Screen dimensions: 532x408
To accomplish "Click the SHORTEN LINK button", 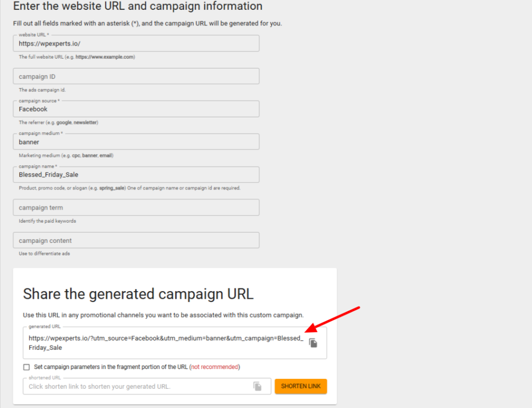I will tap(301, 386).
